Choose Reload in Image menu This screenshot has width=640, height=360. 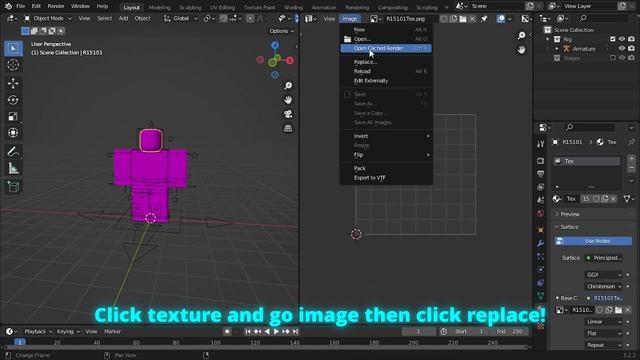click(386, 71)
